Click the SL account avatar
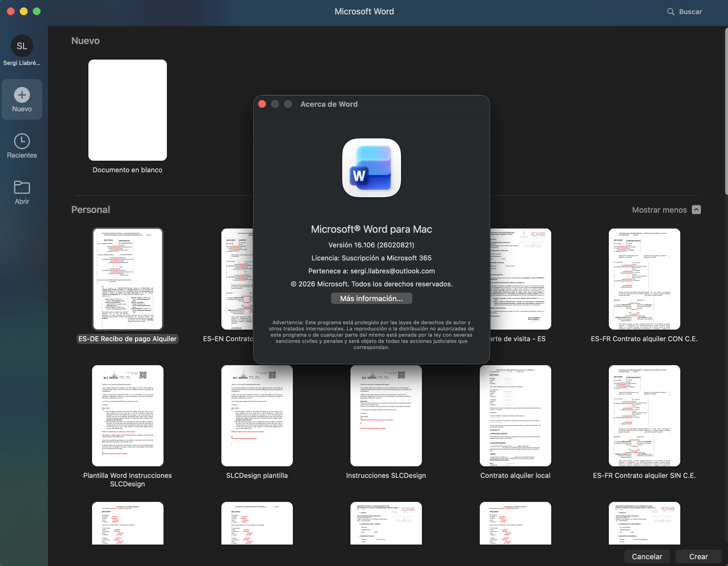Viewport: 728px width, 566px height. (22, 46)
